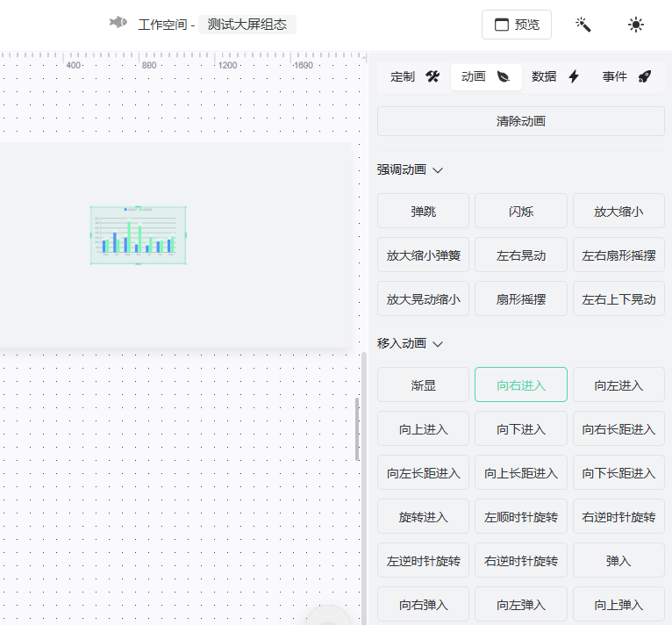
Task: Select the bar chart component on canvas
Action: pos(138,235)
